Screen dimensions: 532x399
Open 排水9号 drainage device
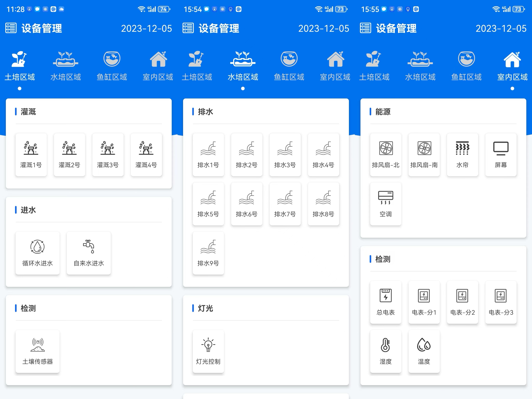208,253
